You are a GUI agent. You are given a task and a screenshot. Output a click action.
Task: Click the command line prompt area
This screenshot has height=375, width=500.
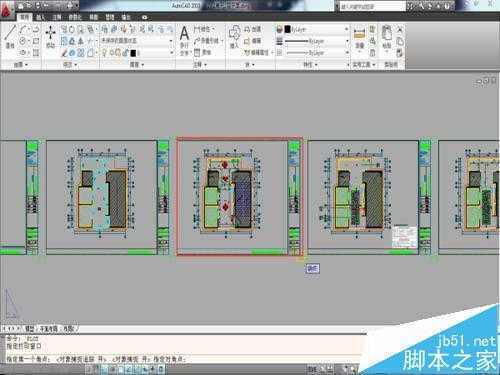click(x=183, y=359)
